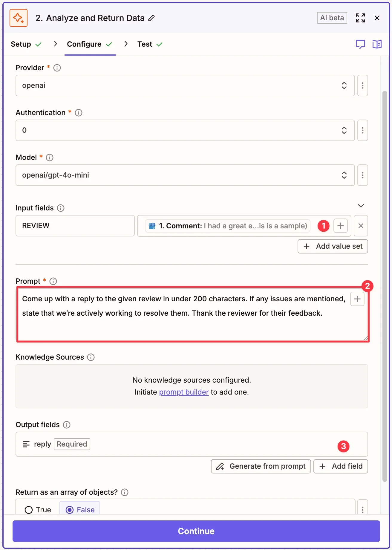
Task: Click the AI step app icon
Action: pos(19,18)
